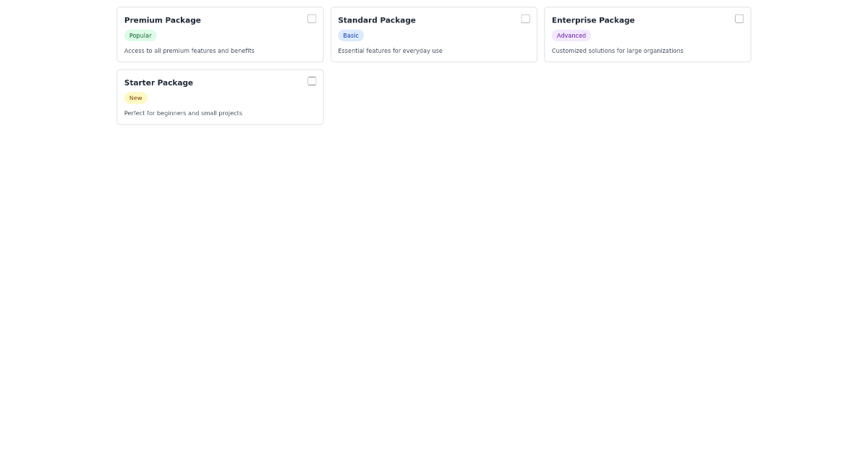The image size is (868, 456).
Task: Select the Starter Package title
Action: pyautogui.click(x=158, y=82)
